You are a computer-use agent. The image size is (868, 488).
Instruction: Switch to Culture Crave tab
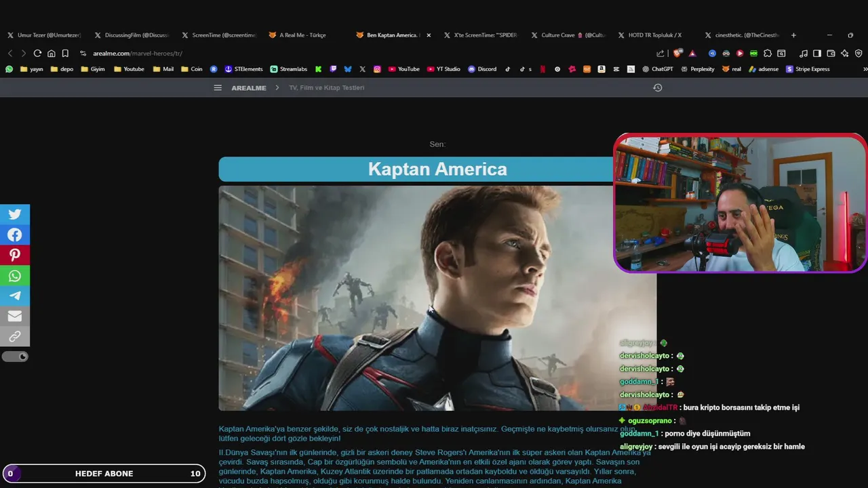568,35
